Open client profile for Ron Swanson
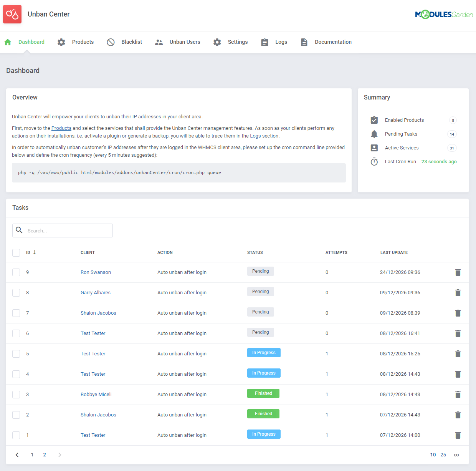476x471 pixels. click(x=96, y=272)
